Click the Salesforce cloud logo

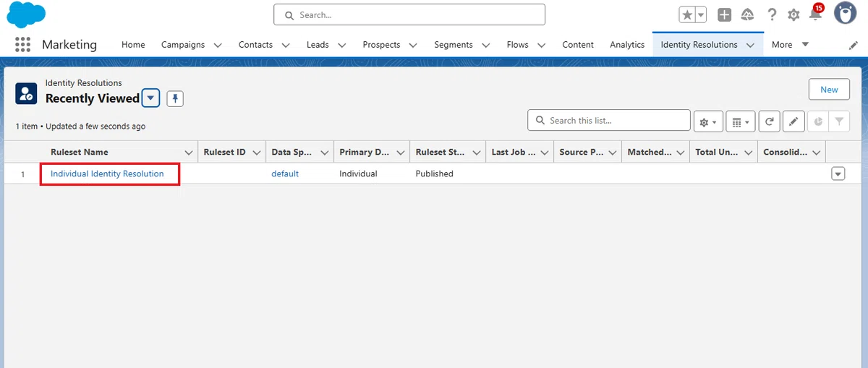click(26, 14)
